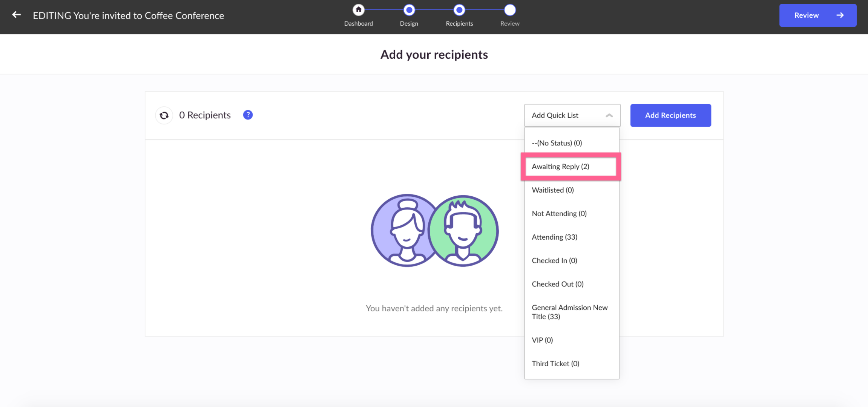The height and width of the screenshot is (407, 868).
Task: Select the --(No Status) (0) option
Action: (x=572, y=143)
